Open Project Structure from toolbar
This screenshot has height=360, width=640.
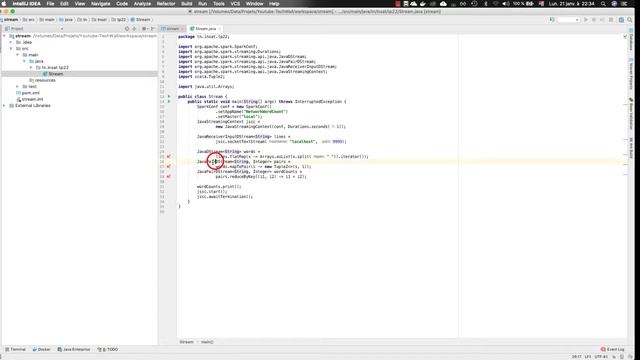pyautogui.click(x=621, y=20)
